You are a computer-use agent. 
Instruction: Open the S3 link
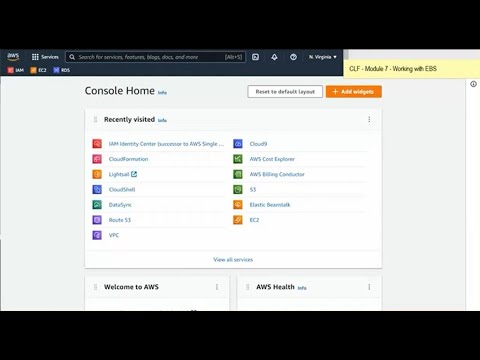coord(253,189)
